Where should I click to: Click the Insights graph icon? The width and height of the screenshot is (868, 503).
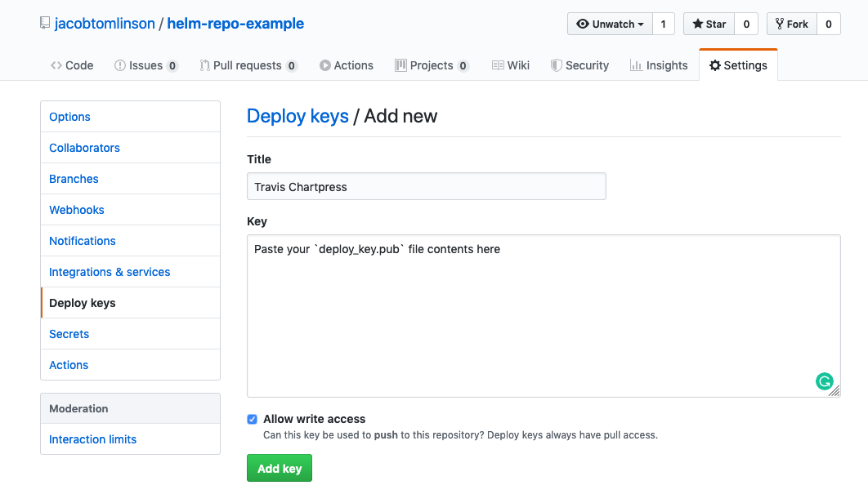(635, 65)
